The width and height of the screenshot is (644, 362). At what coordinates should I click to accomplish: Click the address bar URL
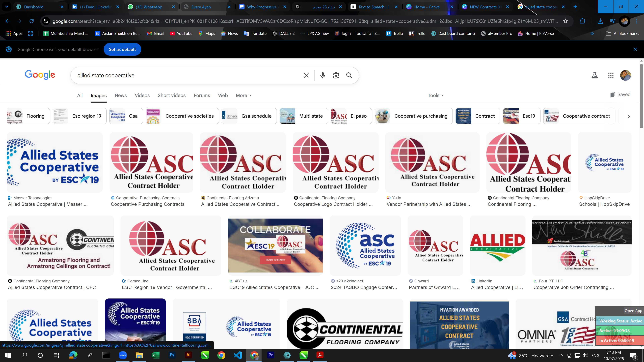pos(305,21)
